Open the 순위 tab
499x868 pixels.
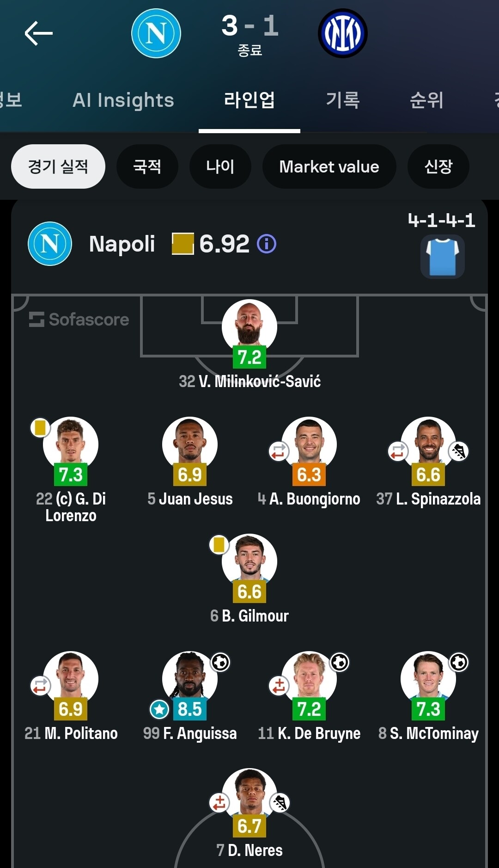click(x=426, y=100)
